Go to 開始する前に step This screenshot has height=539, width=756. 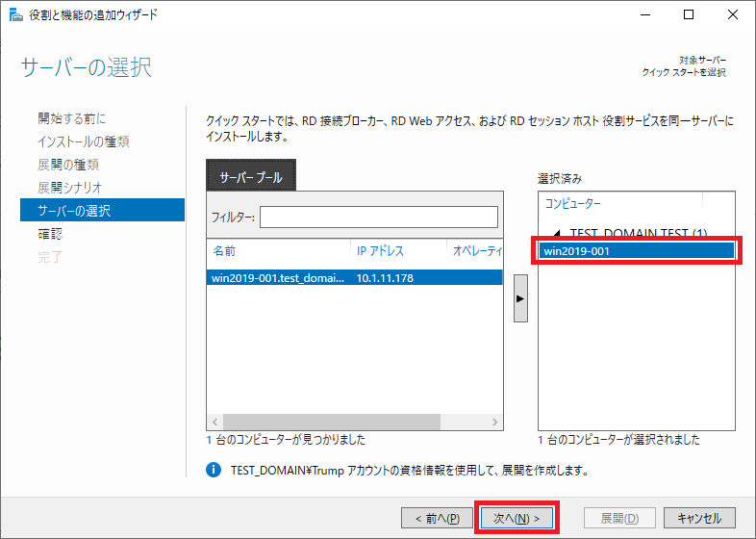(x=72, y=118)
